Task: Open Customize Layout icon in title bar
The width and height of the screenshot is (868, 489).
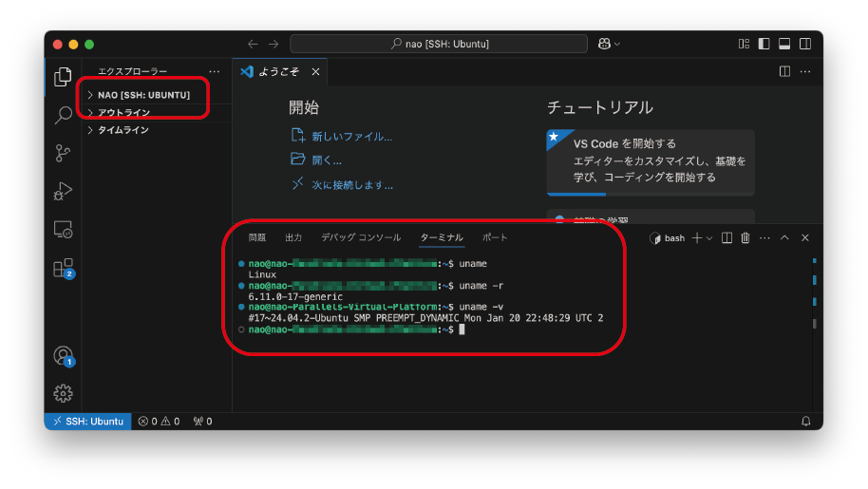Action: click(744, 44)
